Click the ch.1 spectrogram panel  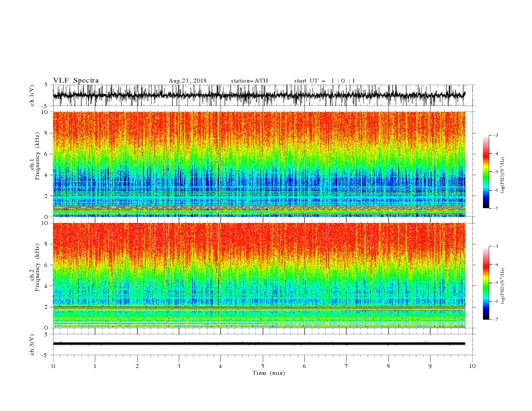point(259,164)
